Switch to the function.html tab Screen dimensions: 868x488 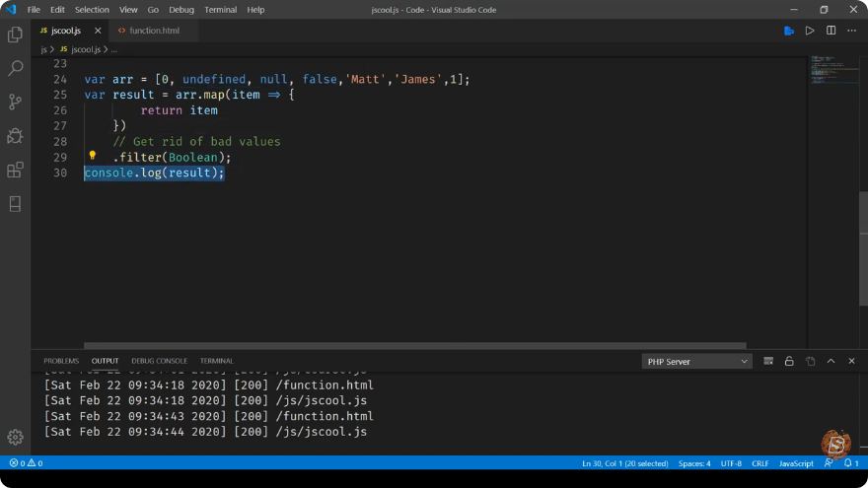pyautogui.click(x=154, y=31)
